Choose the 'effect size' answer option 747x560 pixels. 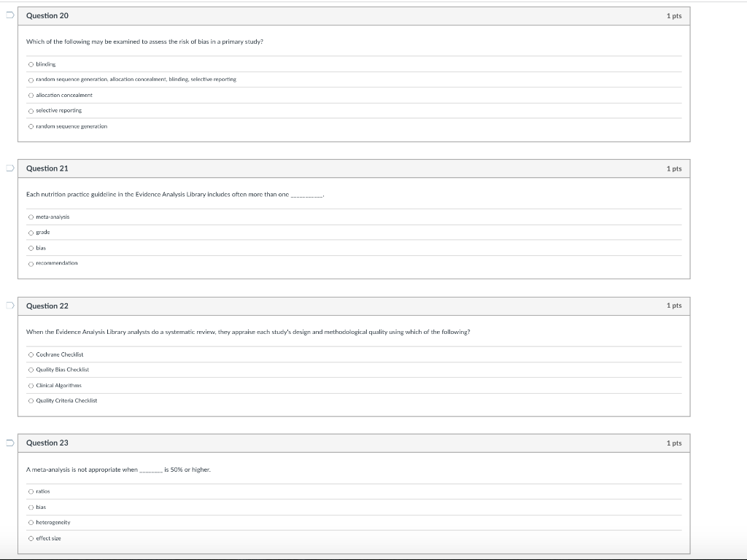click(31, 539)
